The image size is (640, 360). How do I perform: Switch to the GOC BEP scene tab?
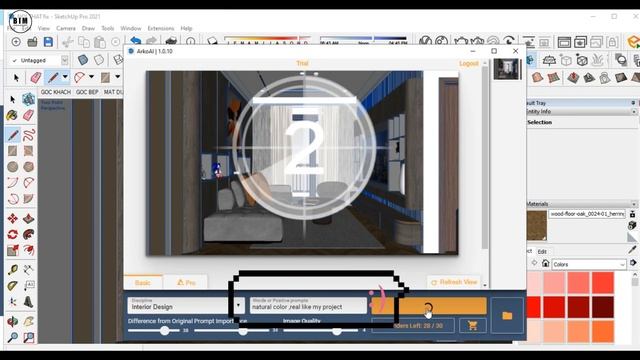tap(87, 92)
